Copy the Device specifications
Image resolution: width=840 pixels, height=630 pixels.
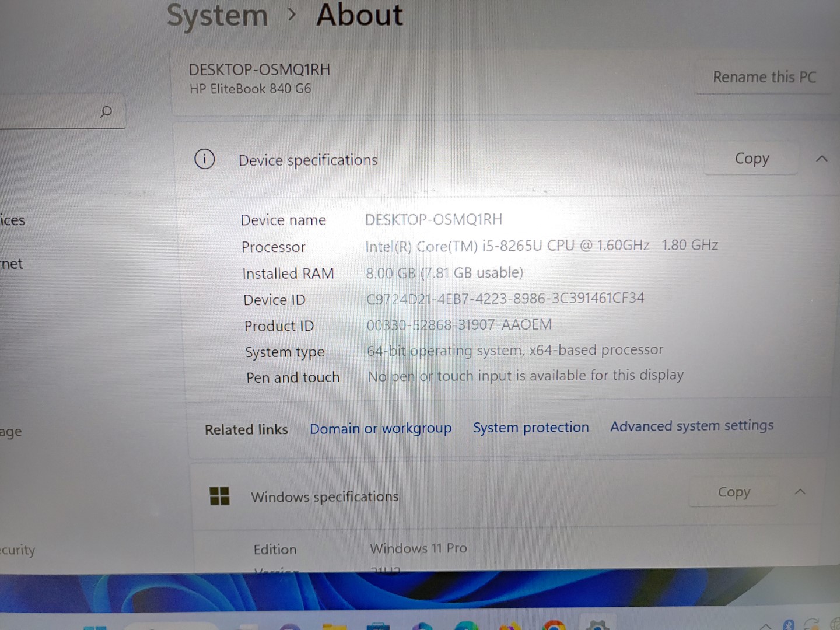coord(751,159)
